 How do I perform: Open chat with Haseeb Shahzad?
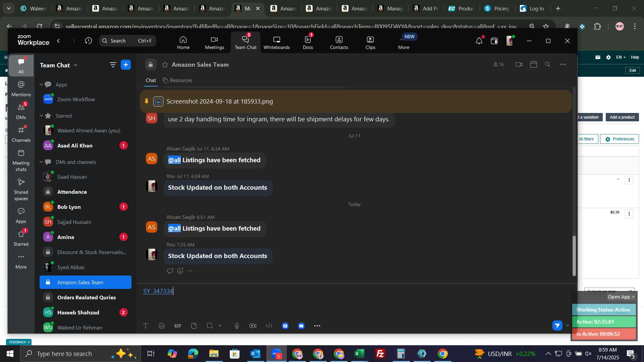click(x=86, y=312)
